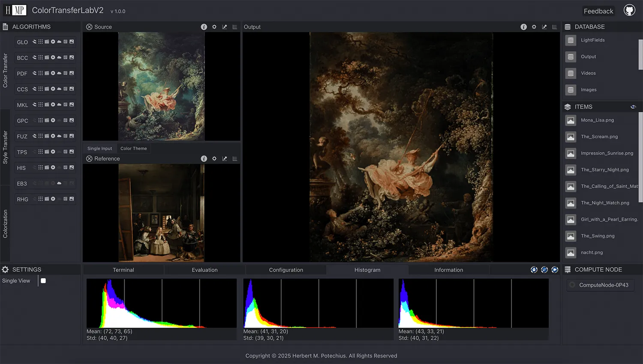Open the Source panel settings gear
The image size is (643, 364).
point(214,27)
